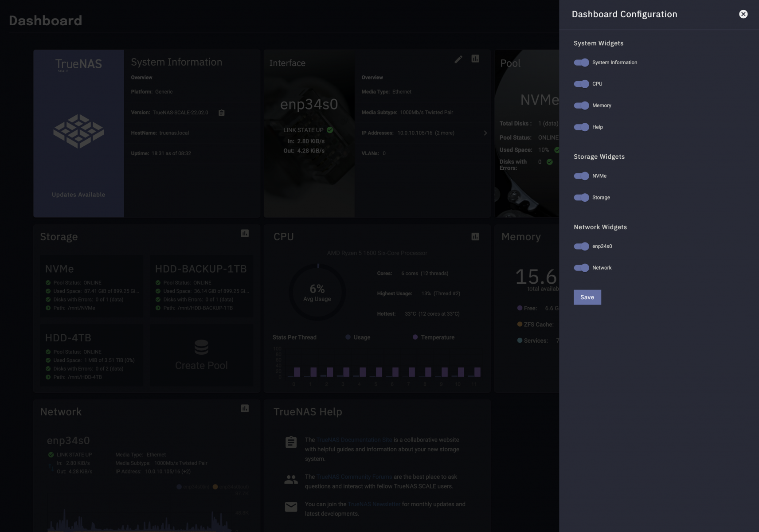Click the Dashboard page title
759x532 pixels.
[45, 20]
